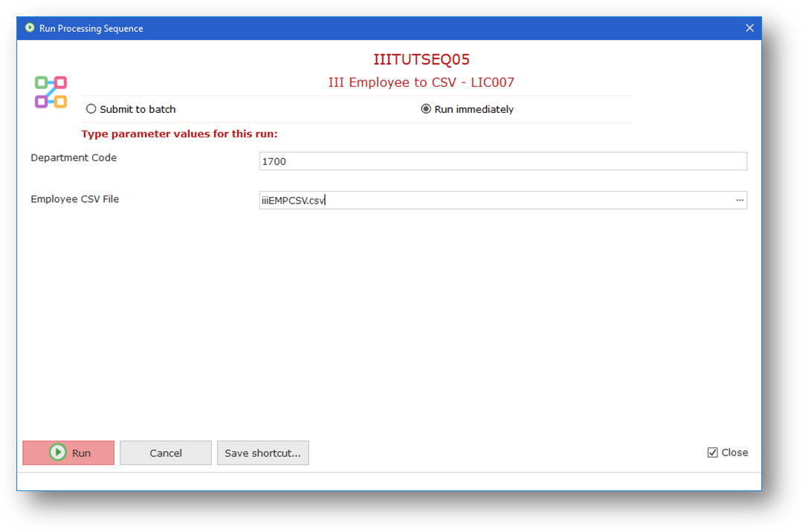Click the Employee CSV File label
Image resolution: width=803 pixels, height=532 pixels.
75,199
